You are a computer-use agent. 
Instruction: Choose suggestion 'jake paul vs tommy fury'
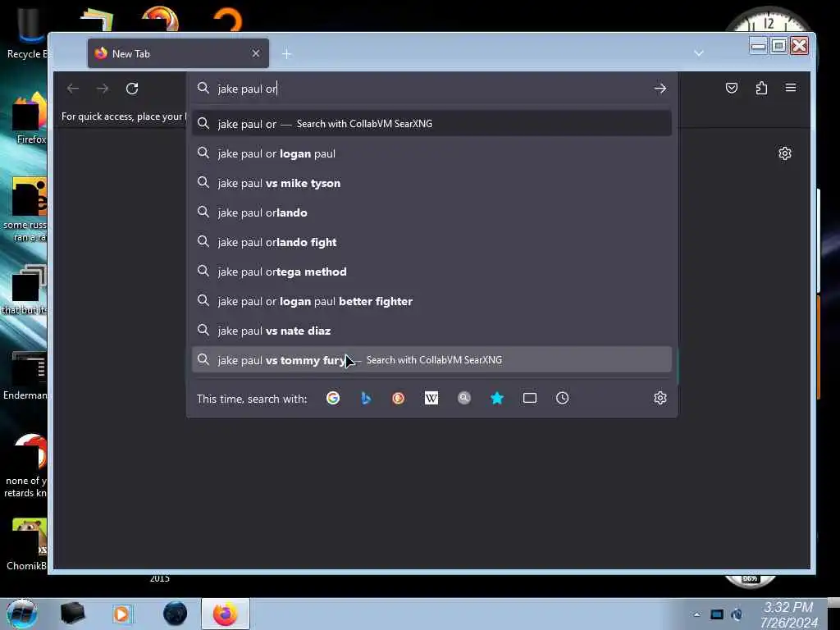click(x=431, y=360)
